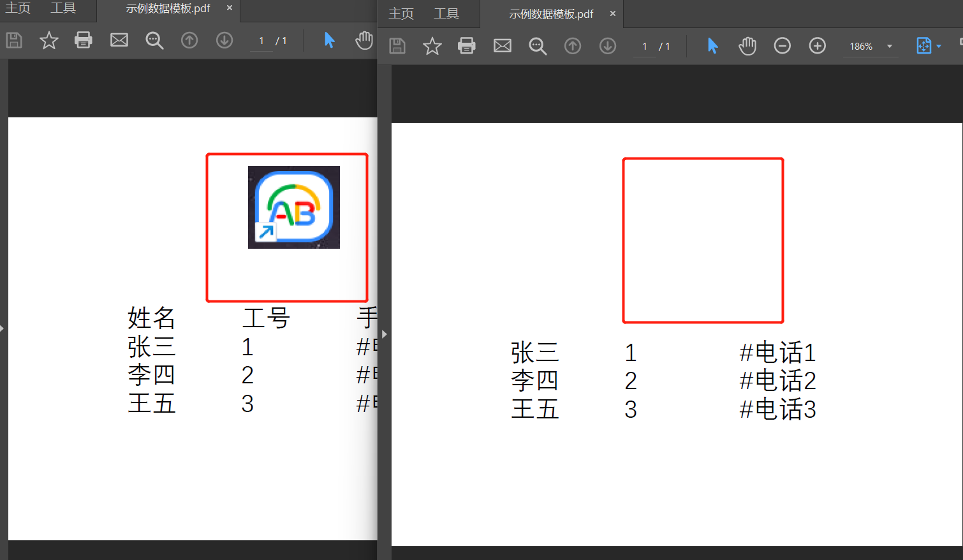Click 姓名 header text in left PDF
This screenshot has height=560, width=963.
151,318
